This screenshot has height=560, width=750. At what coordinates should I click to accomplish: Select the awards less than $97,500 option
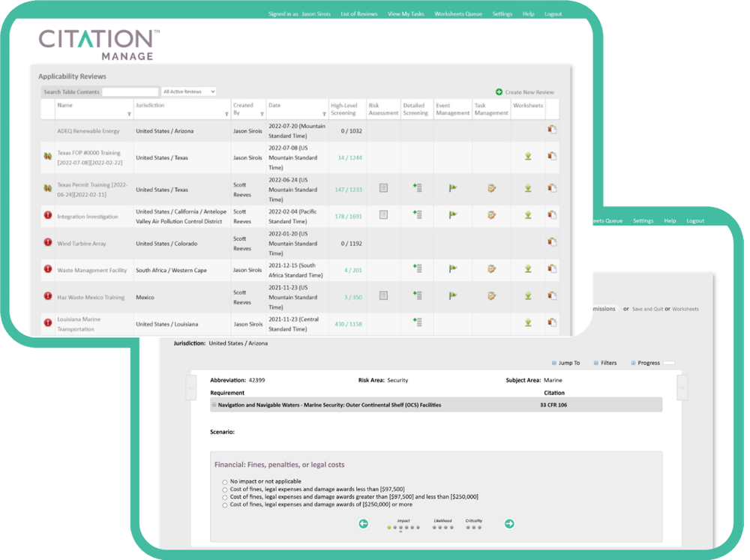click(x=223, y=489)
